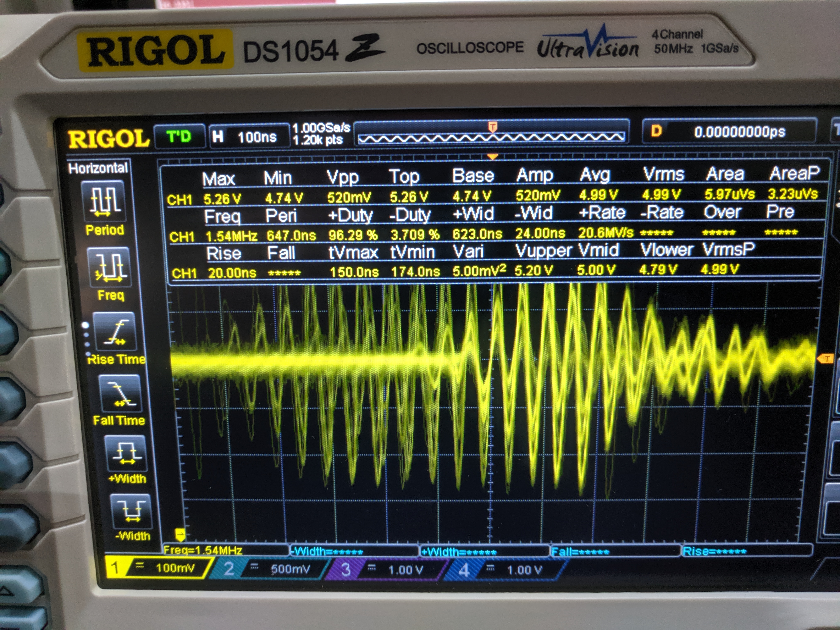The height and width of the screenshot is (630, 840).
Task: Click the Peri value 647.0ns
Action: point(291,236)
